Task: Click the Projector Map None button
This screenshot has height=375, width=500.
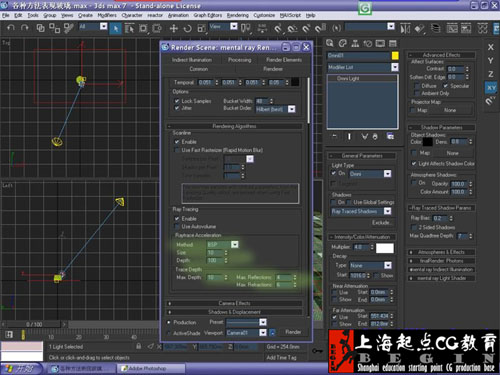Action: pos(450,110)
